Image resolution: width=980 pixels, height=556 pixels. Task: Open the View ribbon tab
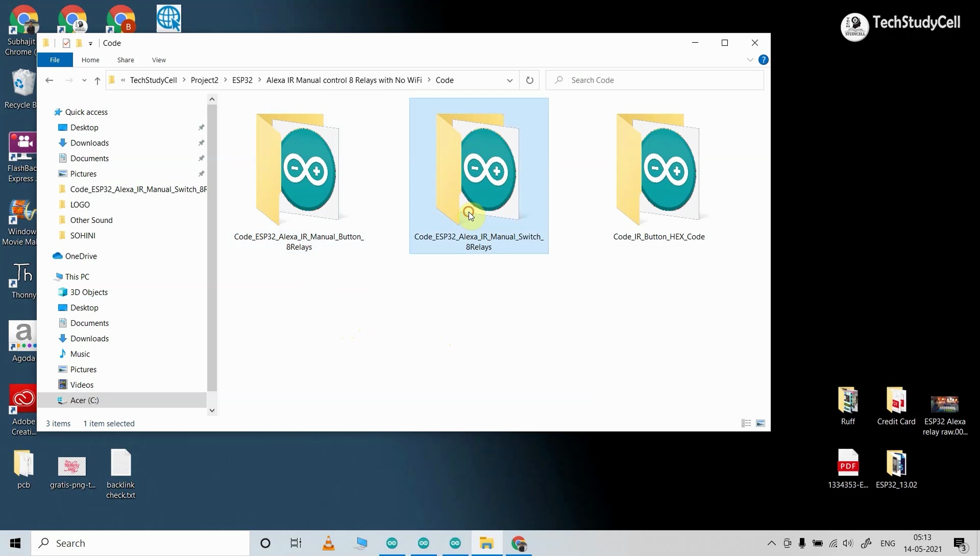click(159, 60)
